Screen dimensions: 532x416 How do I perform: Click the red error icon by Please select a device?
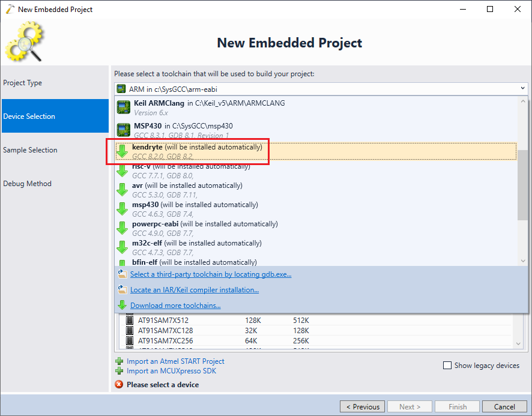coord(119,384)
